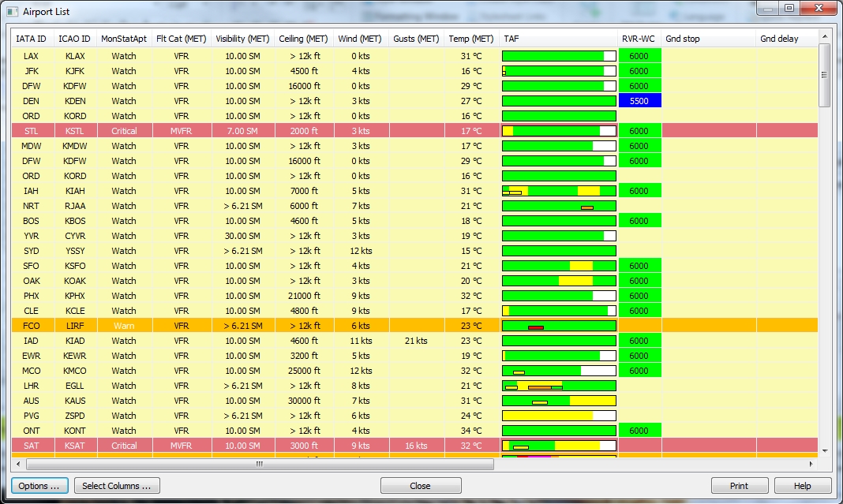Click the 16 kts gusts for SAT
The width and height of the screenshot is (843, 504).
point(416,446)
